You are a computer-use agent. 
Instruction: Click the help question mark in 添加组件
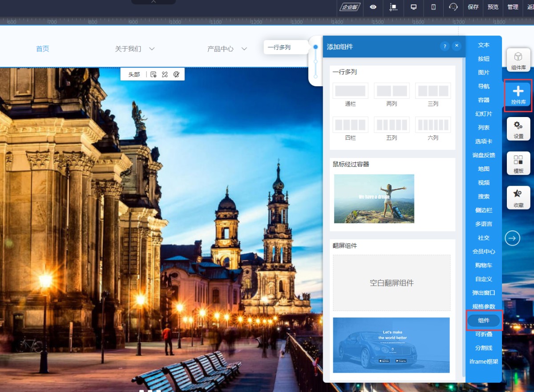(444, 46)
